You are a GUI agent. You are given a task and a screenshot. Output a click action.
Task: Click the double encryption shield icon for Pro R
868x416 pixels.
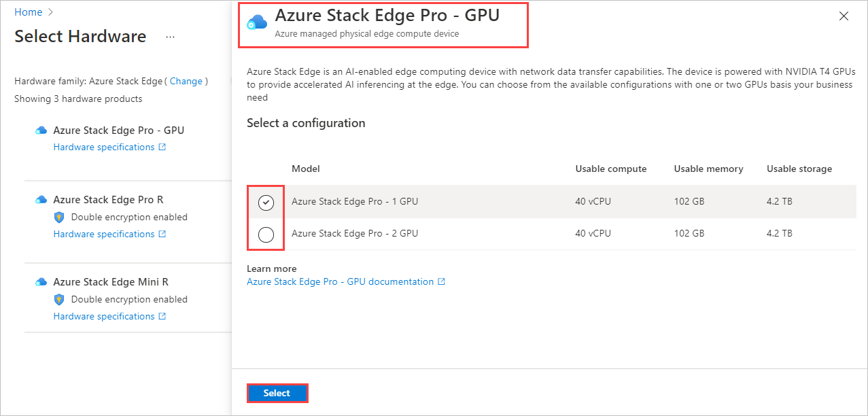click(x=60, y=217)
